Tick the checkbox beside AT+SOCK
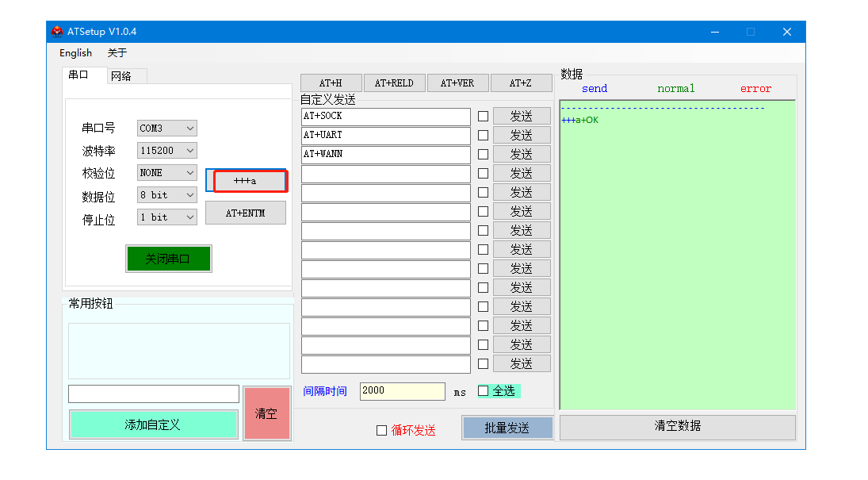This screenshot has width=868, height=480. [483, 117]
